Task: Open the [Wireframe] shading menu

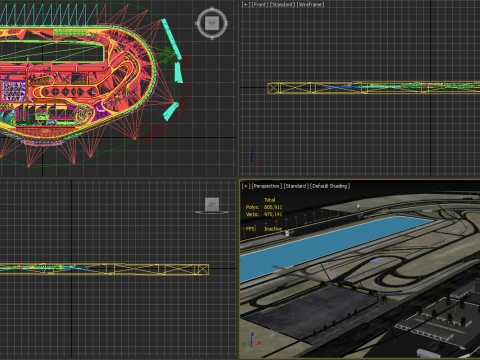Action: coord(311,4)
